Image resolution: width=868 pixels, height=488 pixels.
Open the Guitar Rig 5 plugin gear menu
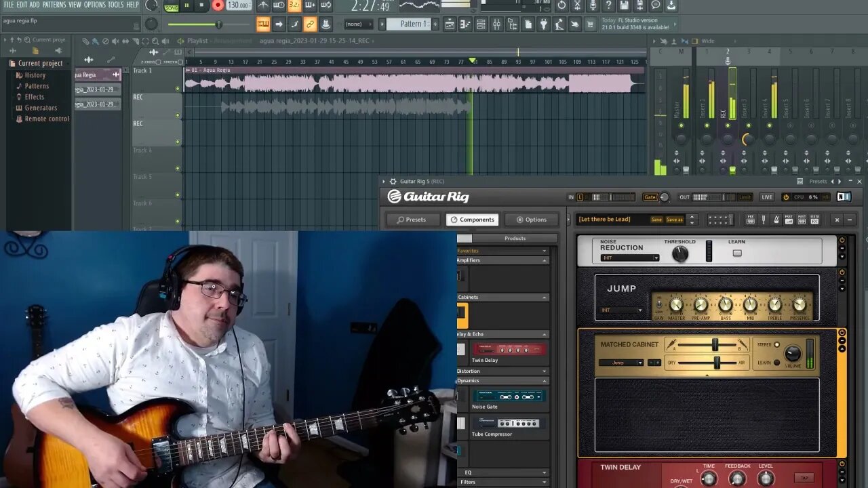coord(393,182)
